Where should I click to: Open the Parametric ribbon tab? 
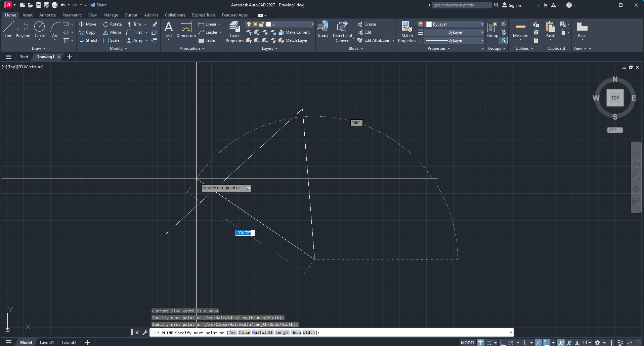[x=72, y=15]
